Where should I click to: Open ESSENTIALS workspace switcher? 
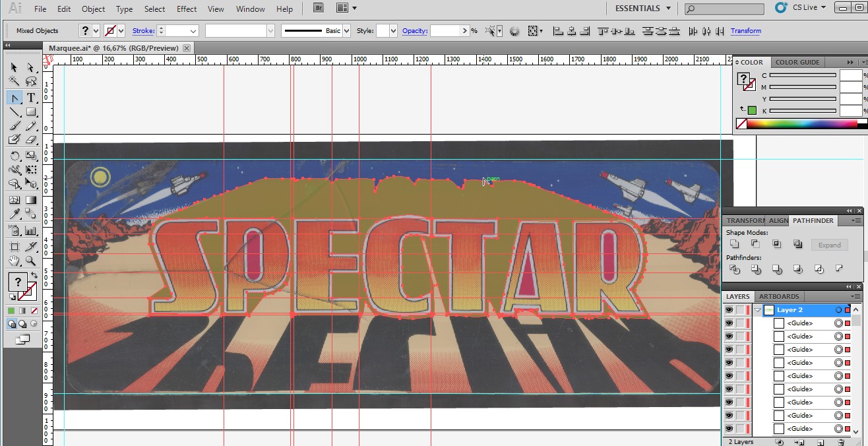tap(643, 9)
